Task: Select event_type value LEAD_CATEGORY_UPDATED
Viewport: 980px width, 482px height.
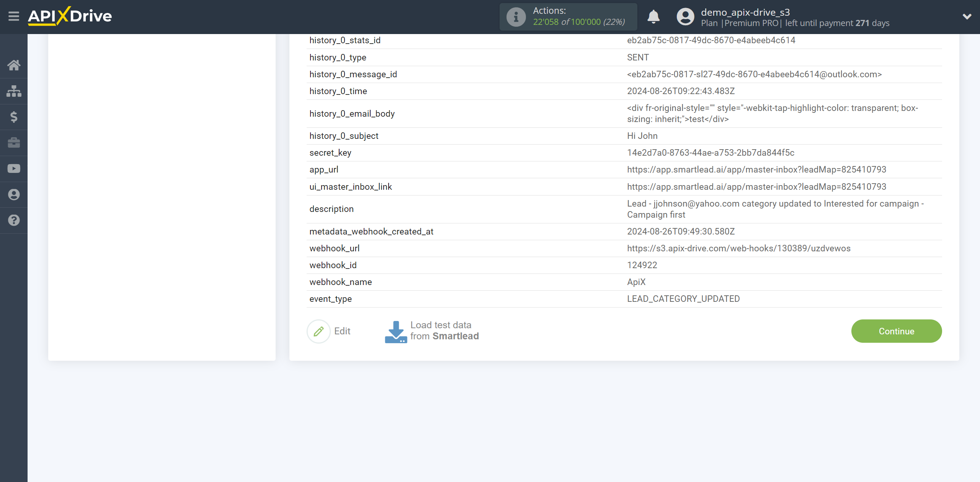Action: pos(683,299)
